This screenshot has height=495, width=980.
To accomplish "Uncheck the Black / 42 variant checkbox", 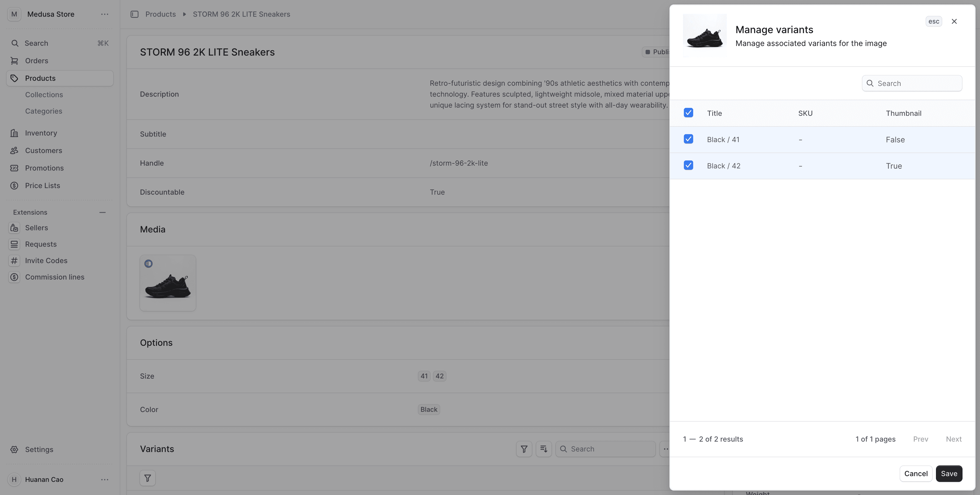I will click(x=688, y=166).
